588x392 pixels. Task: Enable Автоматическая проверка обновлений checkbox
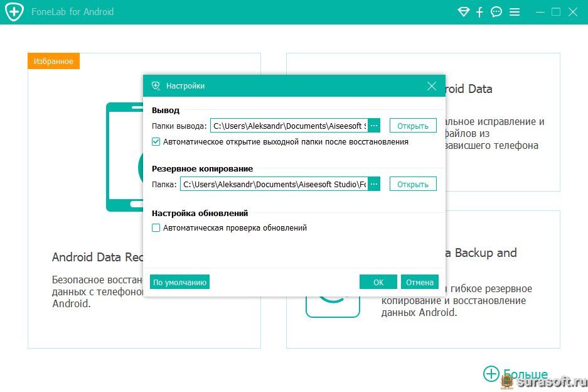(x=156, y=228)
